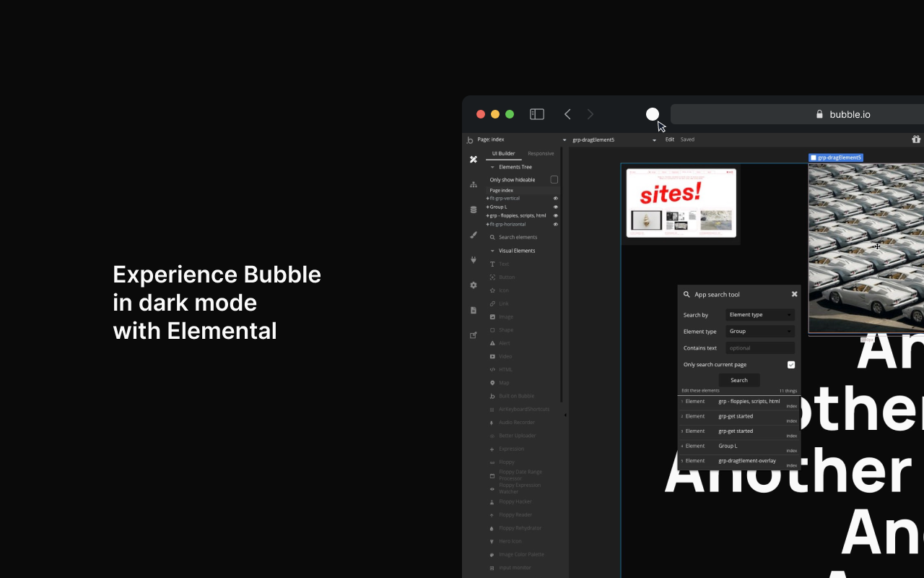Open the Styles tab paintbrush icon
Screen dimensions: 924x578
coord(474,234)
